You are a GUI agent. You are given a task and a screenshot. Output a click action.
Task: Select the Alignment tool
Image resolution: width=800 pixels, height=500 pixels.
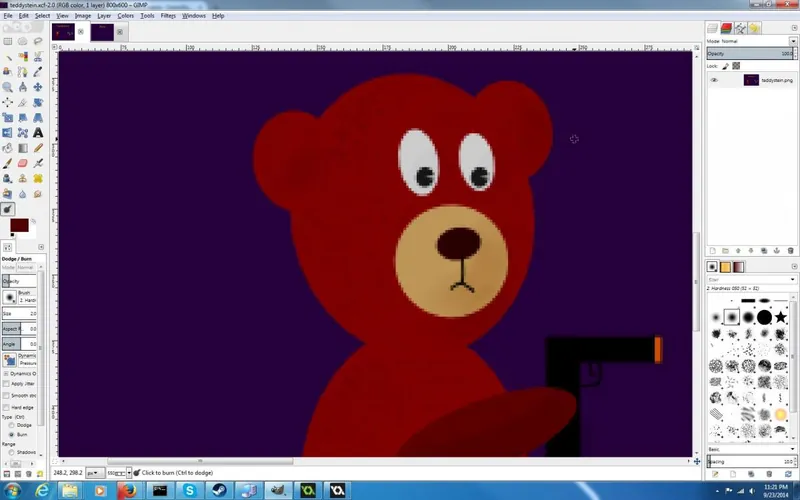[x=8, y=103]
